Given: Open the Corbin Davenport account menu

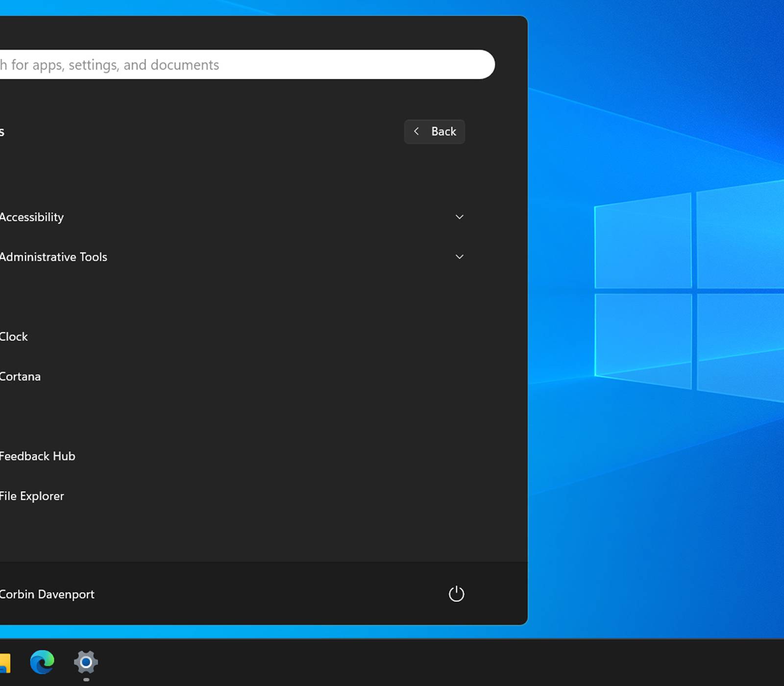Looking at the screenshot, I should pyautogui.click(x=47, y=594).
